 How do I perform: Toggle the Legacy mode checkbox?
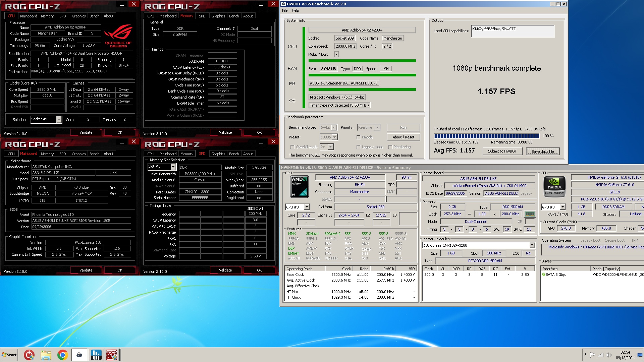coord(359,147)
